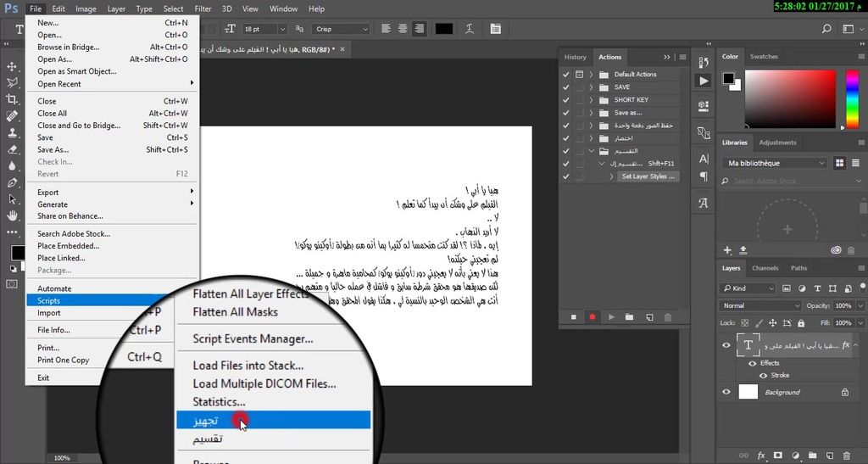Click the Search Adobe Stock field
This screenshot has width=868, height=464.
[x=793, y=181]
